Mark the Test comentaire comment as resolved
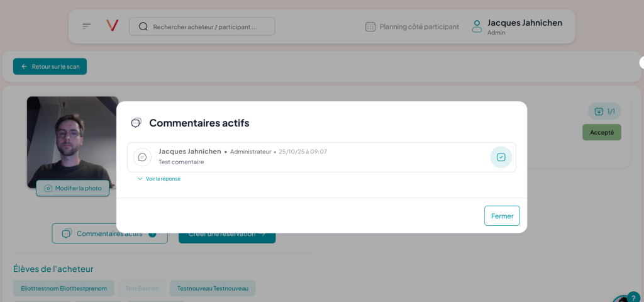Screen dimensions: 644x302 501,157
